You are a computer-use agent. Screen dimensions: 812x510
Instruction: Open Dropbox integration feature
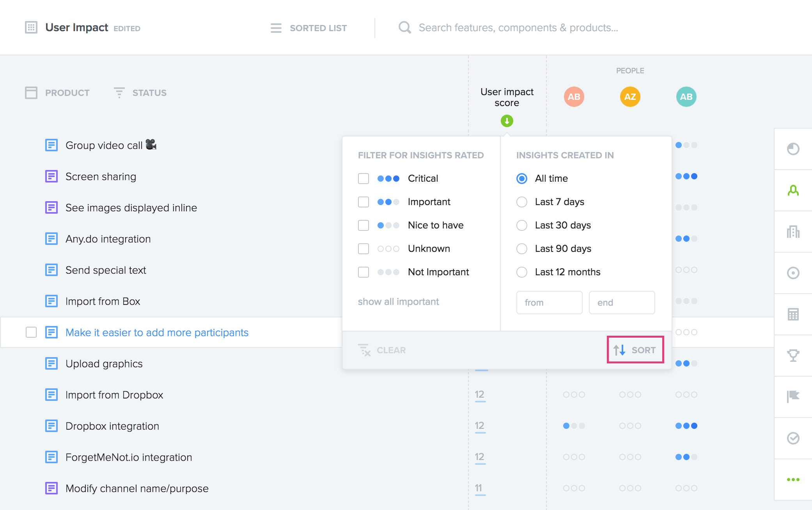point(112,426)
